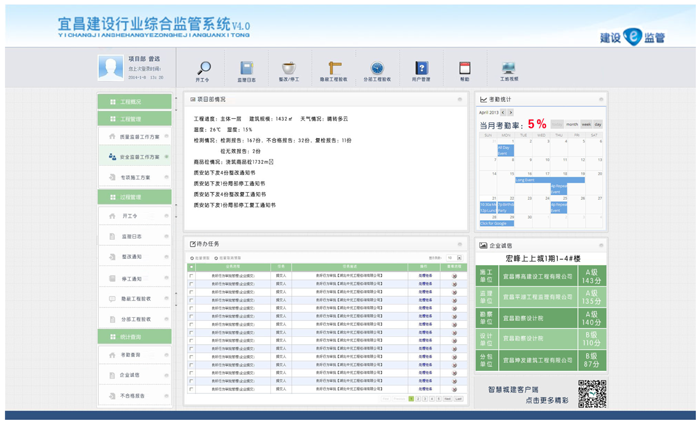Screen dimensions: 700x424
Task: Open 工地视频 monitor icon
Action: [508, 68]
